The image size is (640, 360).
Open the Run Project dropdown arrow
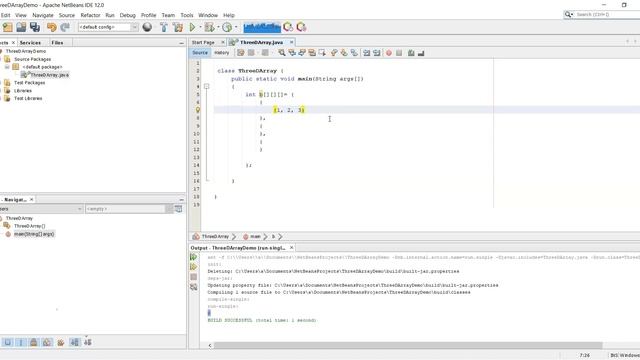point(200,27)
